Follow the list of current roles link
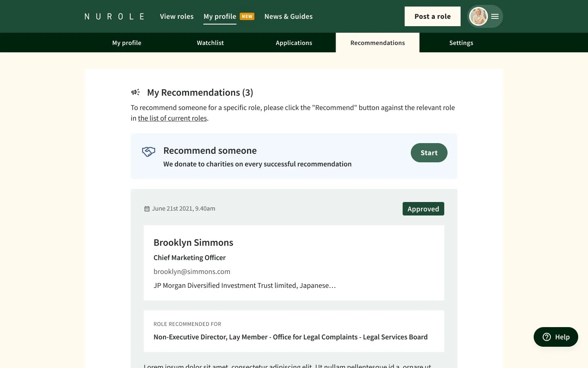 (172, 118)
